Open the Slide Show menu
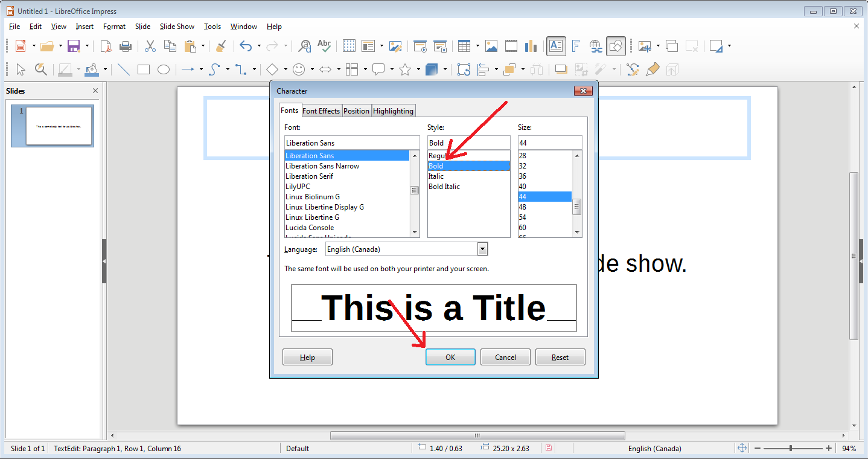Image resolution: width=868 pixels, height=459 pixels. tap(177, 27)
